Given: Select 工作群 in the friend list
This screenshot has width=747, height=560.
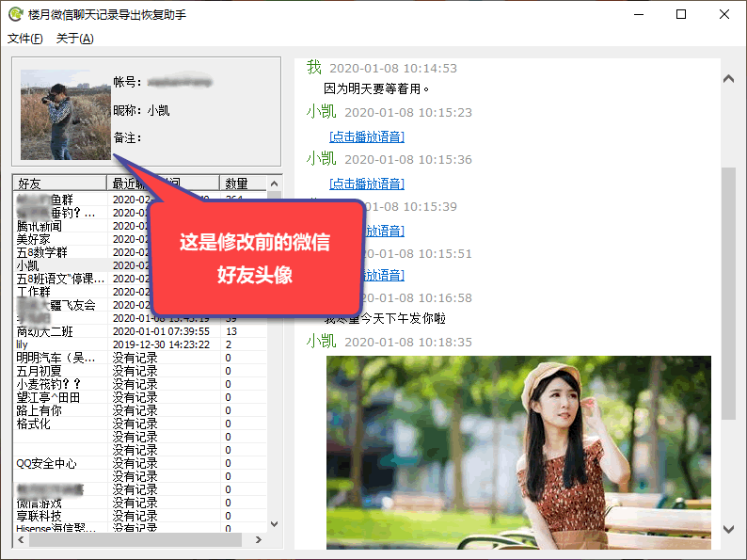Looking at the screenshot, I should (33, 292).
